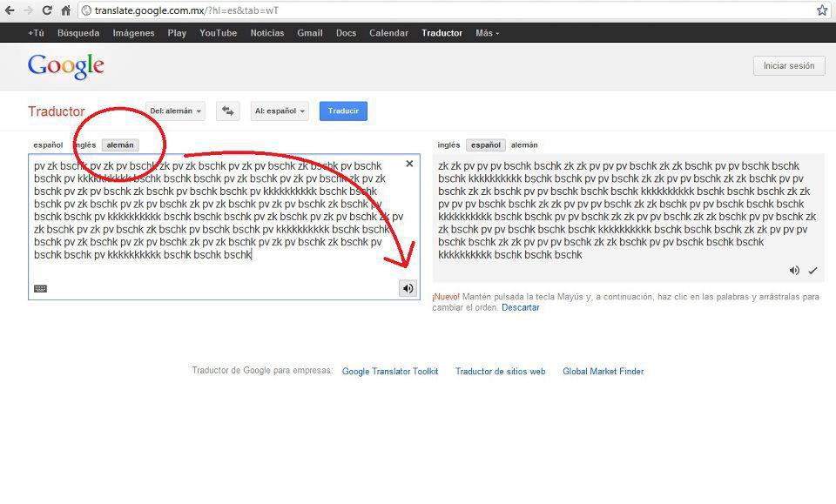Select alemán as source language
This screenshot has height=504, width=836.
click(x=120, y=144)
